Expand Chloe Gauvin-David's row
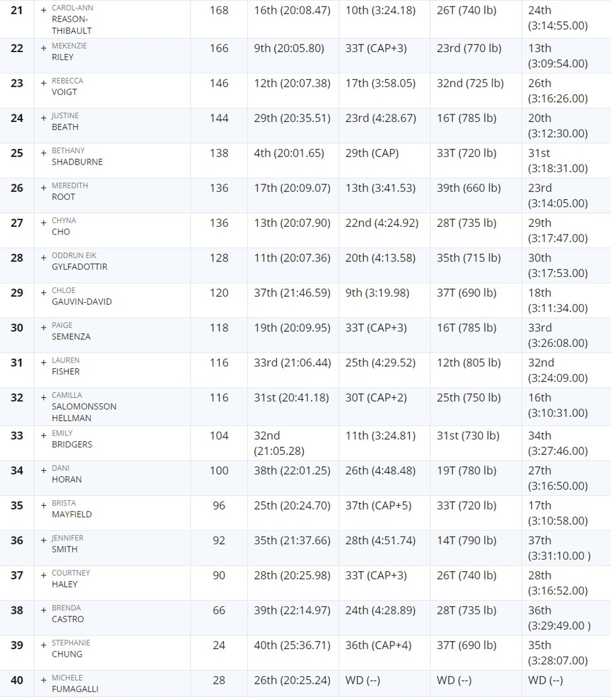 (x=43, y=292)
